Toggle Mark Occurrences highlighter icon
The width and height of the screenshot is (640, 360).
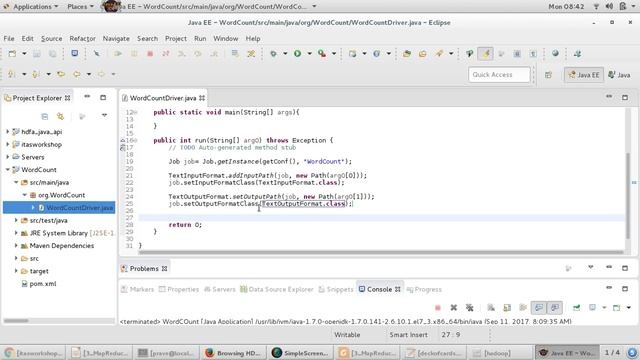(485, 53)
